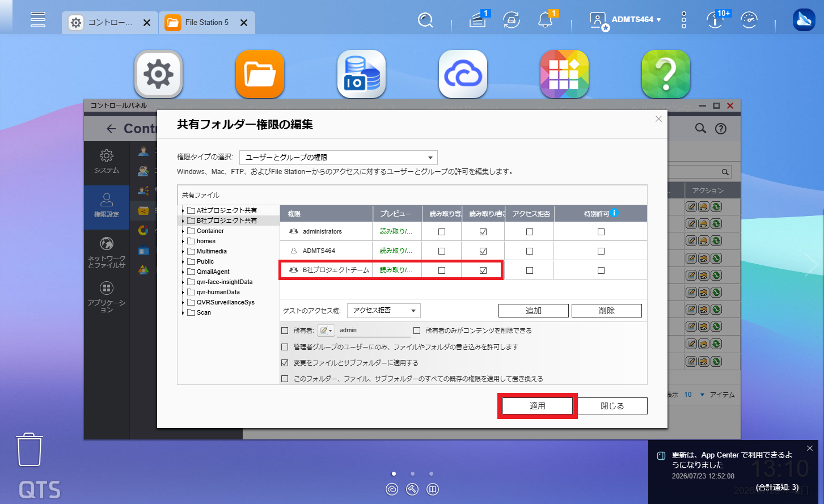The height and width of the screenshot is (504, 824).
Task: Launch the Control Panel gear desktop icon
Action: [x=158, y=74]
